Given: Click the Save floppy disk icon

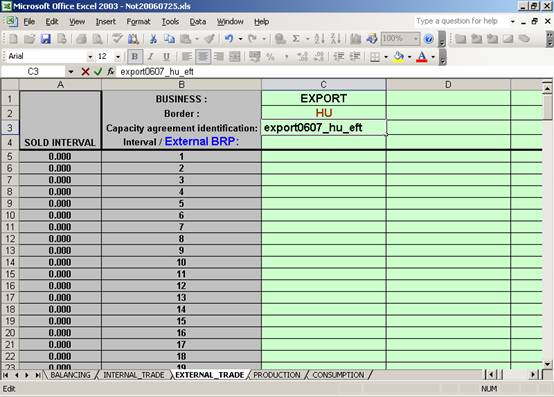Looking at the screenshot, I should click(46, 39).
